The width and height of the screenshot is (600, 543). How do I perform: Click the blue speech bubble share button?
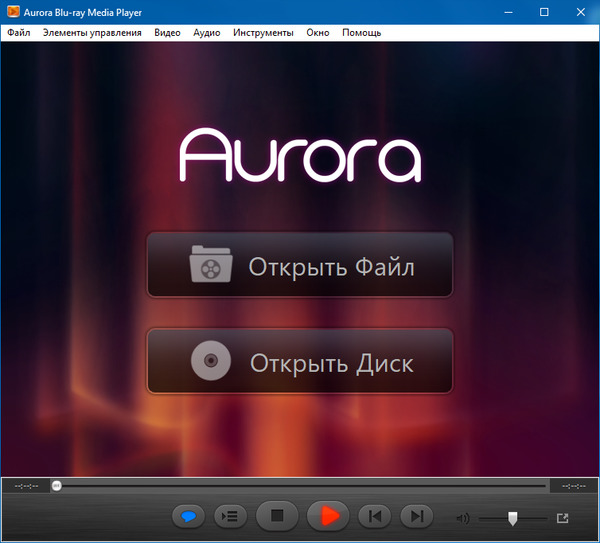[x=188, y=516]
